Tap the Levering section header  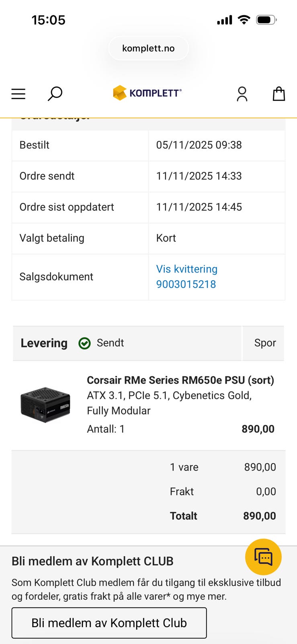click(44, 343)
